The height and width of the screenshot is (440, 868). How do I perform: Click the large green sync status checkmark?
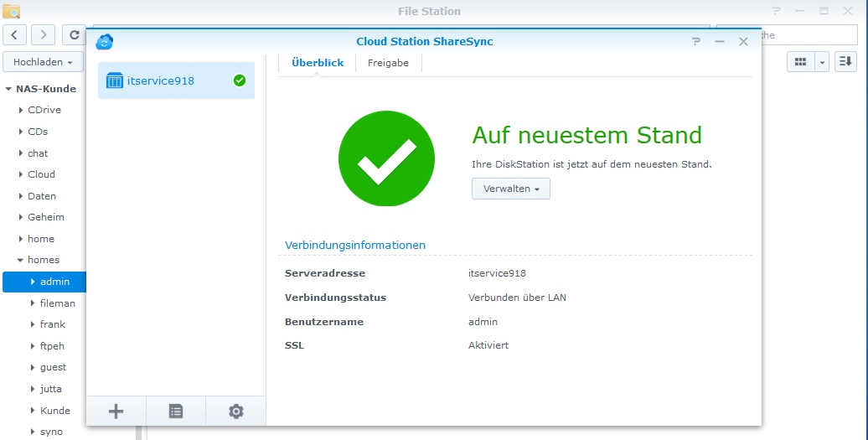[x=386, y=158]
